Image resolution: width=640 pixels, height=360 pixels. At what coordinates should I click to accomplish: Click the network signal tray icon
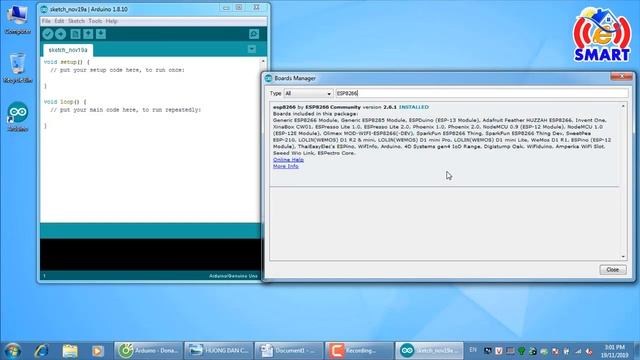(x=578, y=351)
